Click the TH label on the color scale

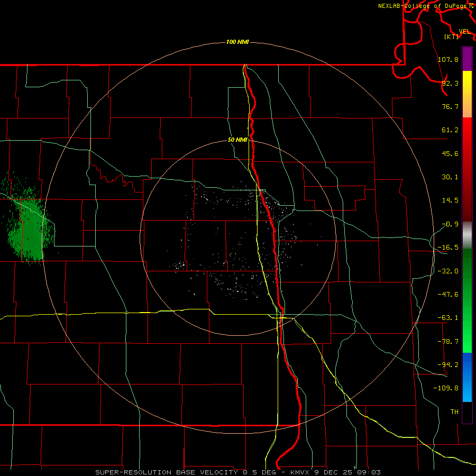pyautogui.click(x=454, y=411)
